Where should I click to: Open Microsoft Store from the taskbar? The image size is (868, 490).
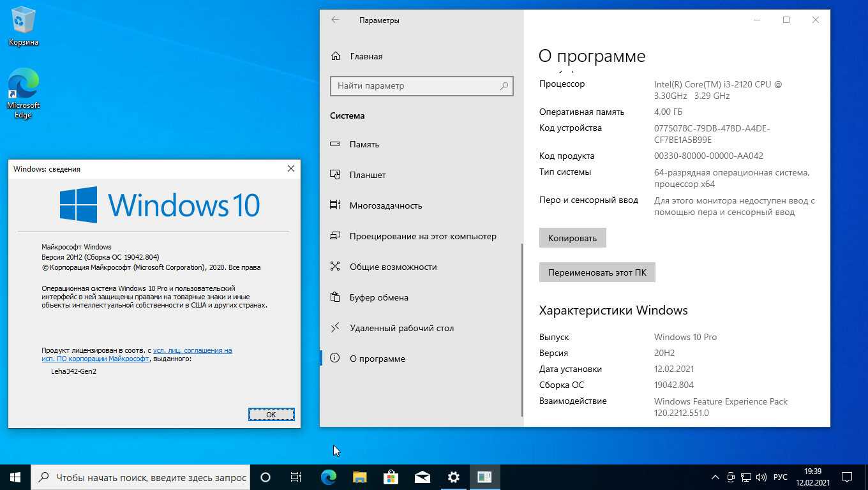click(x=391, y=477)
